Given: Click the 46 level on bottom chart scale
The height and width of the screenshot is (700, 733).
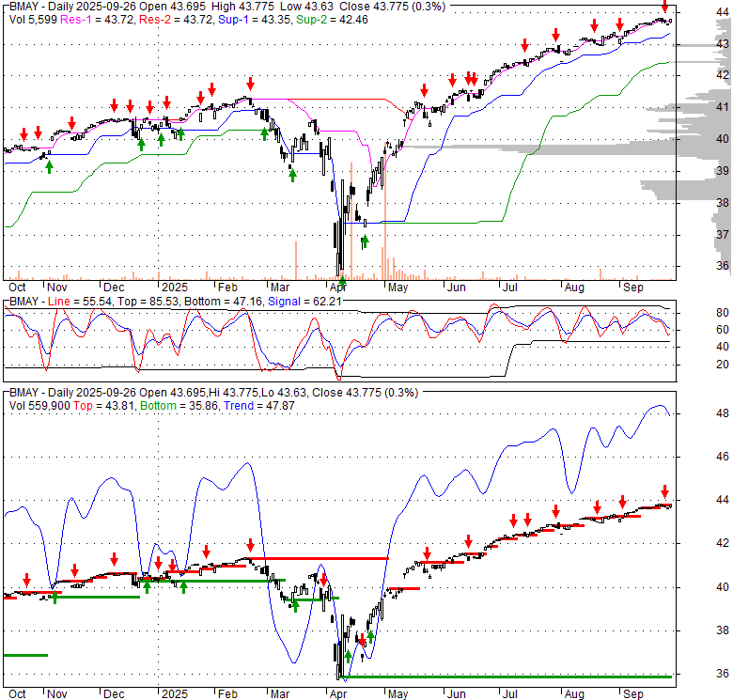Looking at the screenshot, I should 723,457.
